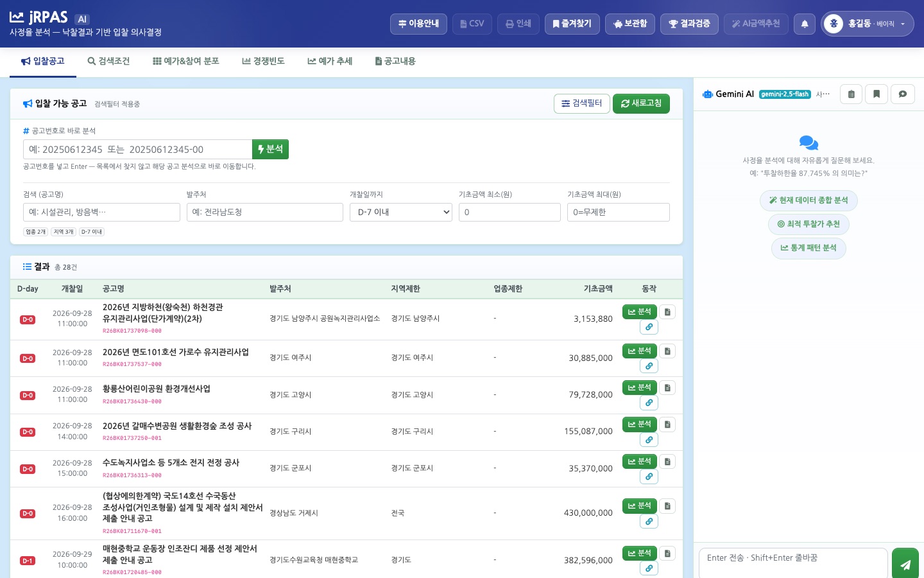Image resolution: width=924 pixels, height=578 pixels.
Task: Click the 이용안내 header button
Action: pyautogui.click(x=418, y=24)
